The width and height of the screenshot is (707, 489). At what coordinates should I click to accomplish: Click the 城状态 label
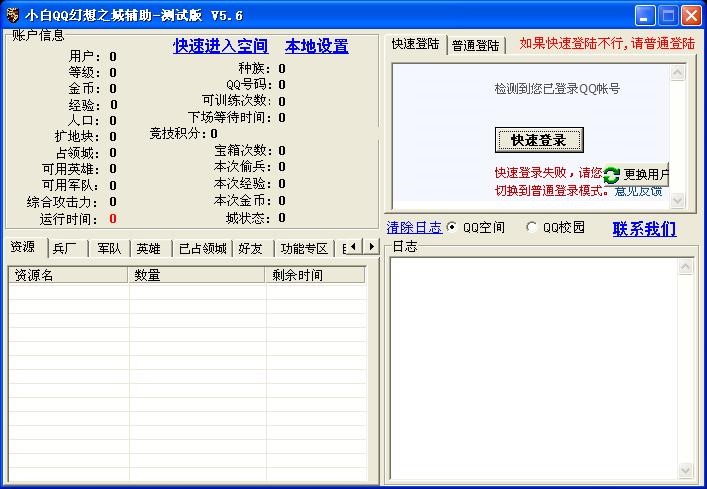(249, 218)
